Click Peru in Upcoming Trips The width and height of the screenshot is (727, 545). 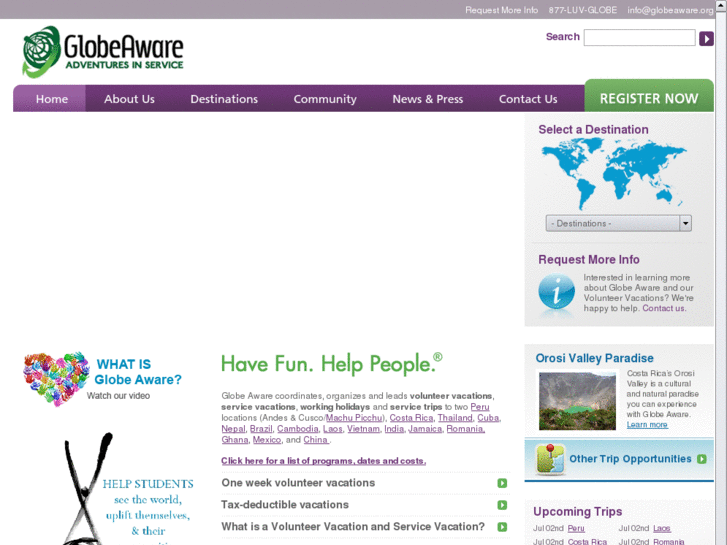point(576,528)
